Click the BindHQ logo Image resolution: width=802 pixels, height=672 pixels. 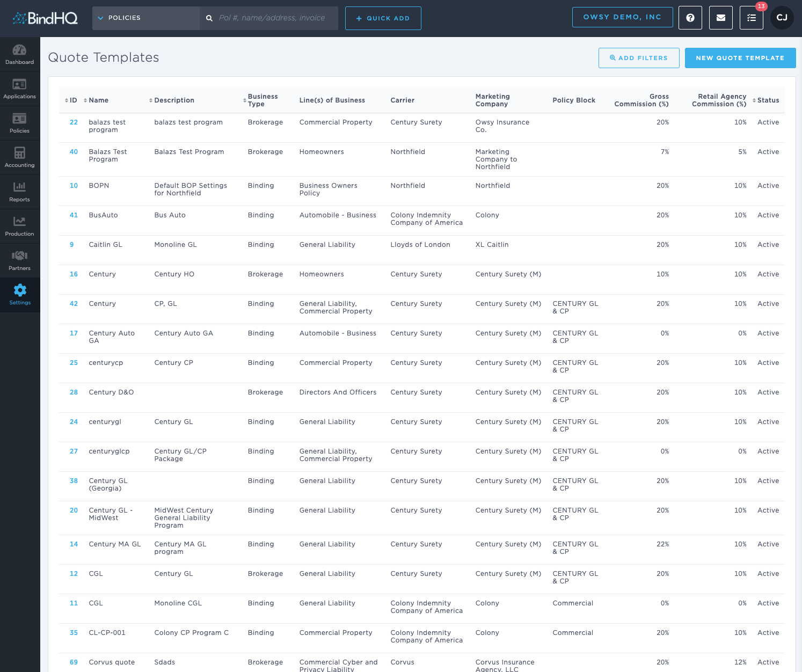point(45,18)
